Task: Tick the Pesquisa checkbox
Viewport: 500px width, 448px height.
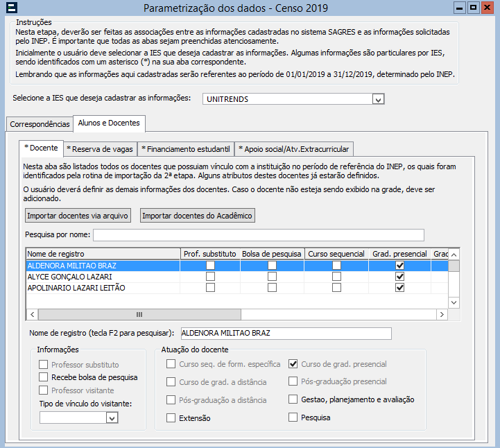Action: tap(293, 417)
